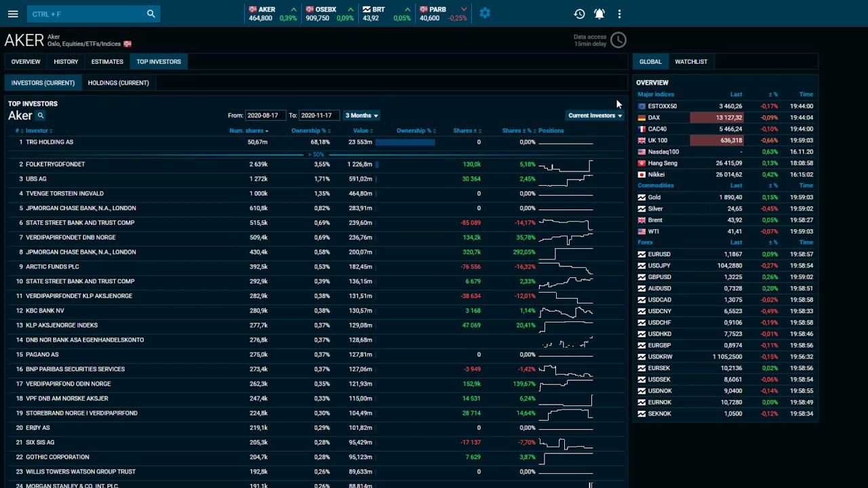Click the EURNOK chart icon
Image resolution: width=868 pixels, height=488 pixels.
[642, 403]
